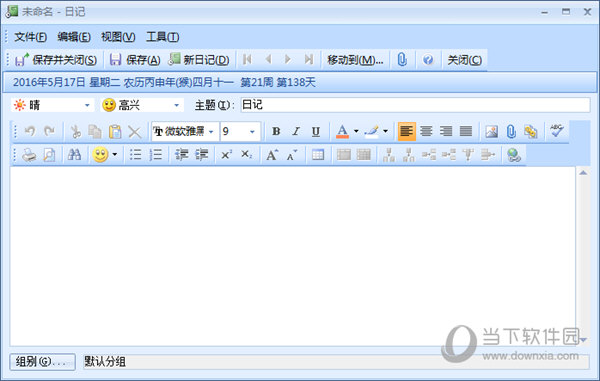Go to next diary entry arrow

288,59
